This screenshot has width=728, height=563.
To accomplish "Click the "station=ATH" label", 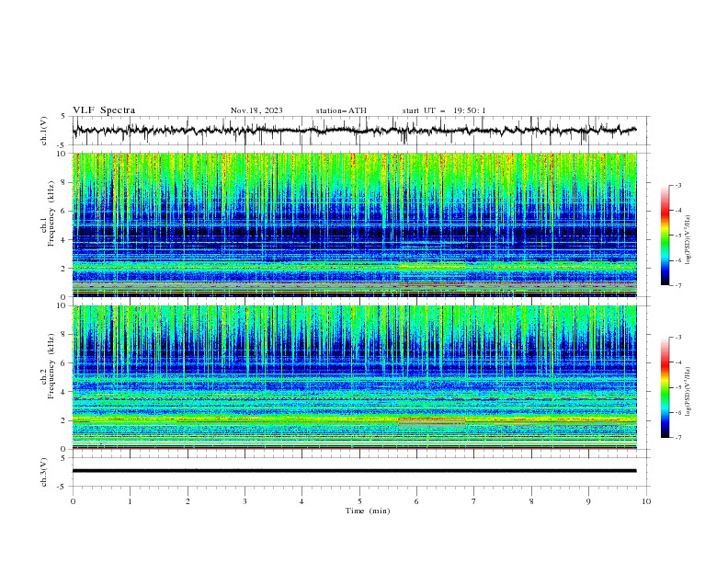I will 341,110.
